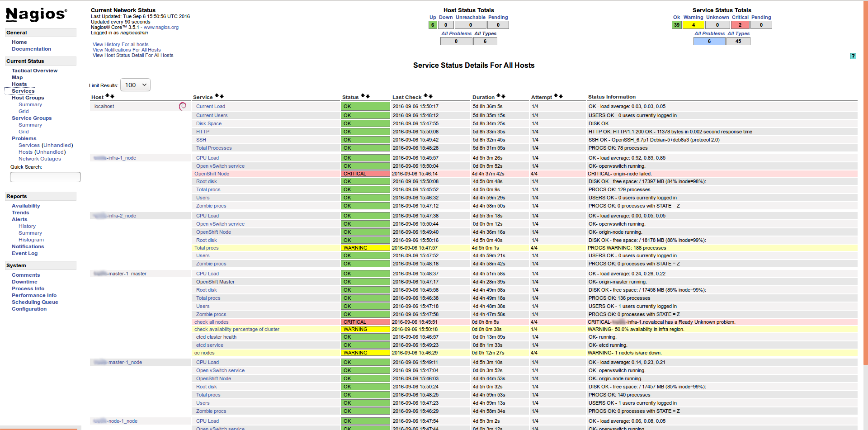
Task: Visit www.nagios.org link
Action: coord(161,27)
